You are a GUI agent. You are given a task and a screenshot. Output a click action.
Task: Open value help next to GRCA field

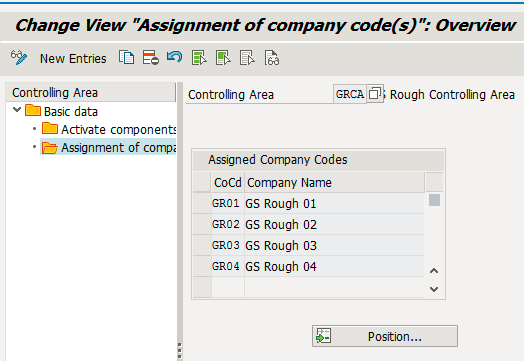point(375,94)
